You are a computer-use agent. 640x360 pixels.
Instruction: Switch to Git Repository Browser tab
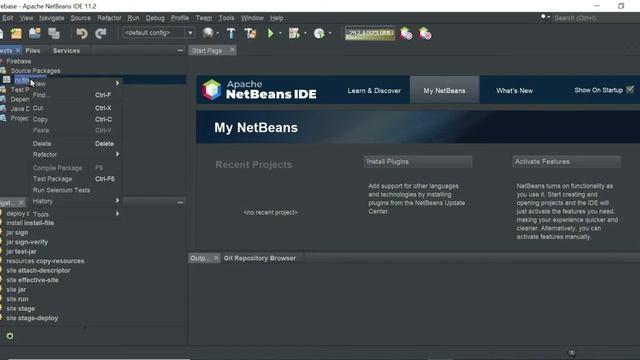click(260, 258)
